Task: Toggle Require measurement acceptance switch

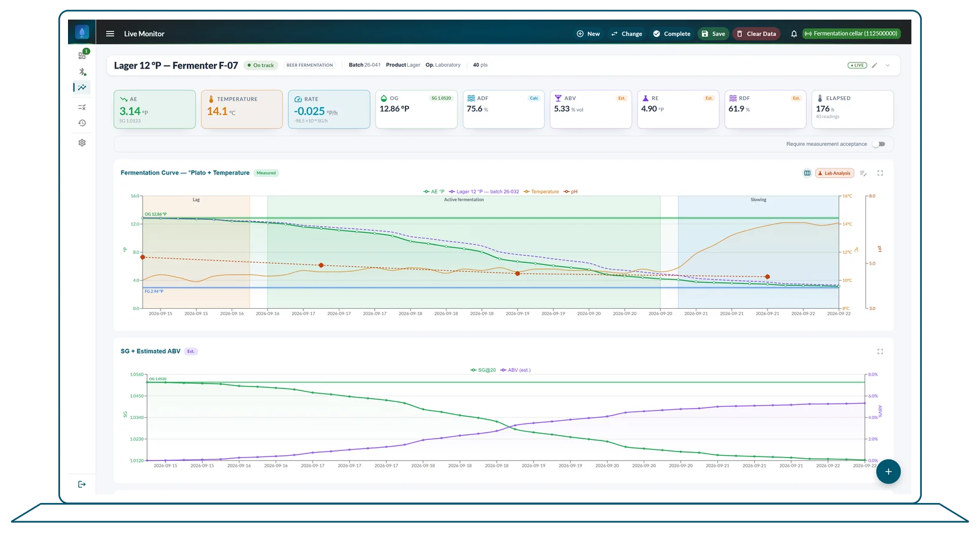Action: (x=879, y=144)
